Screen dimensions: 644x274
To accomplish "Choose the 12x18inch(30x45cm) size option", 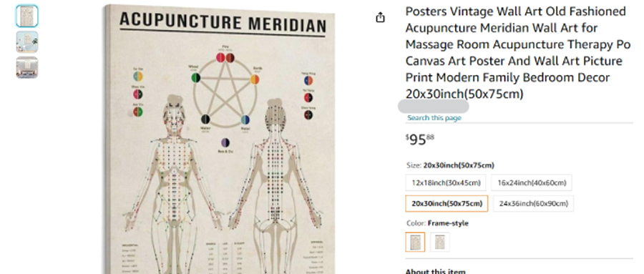I will coord(446,183).
